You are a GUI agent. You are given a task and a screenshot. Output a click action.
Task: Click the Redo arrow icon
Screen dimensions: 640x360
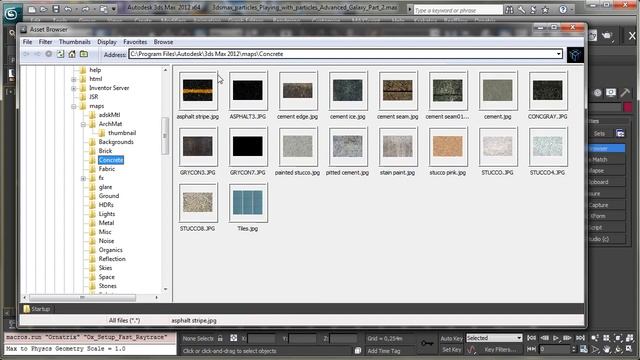pos(85,9)
